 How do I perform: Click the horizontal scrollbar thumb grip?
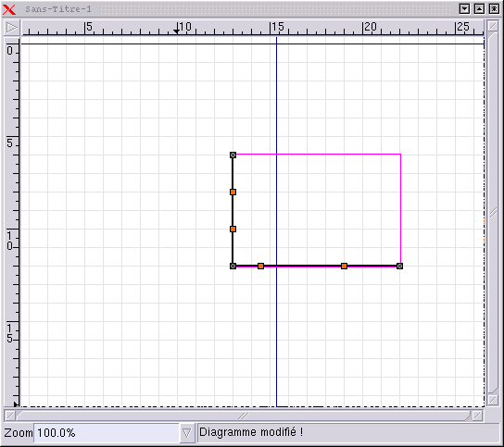click(x=244, y=416)
